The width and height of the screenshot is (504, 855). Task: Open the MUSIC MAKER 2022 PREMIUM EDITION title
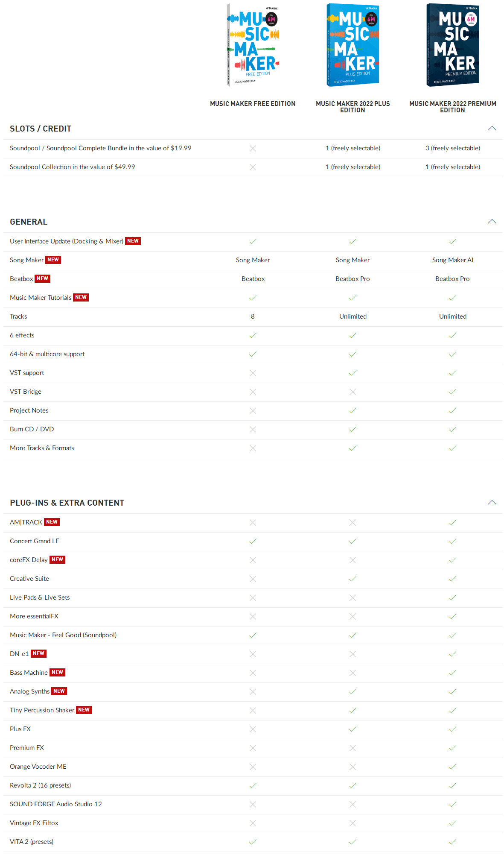click(x=452, y=107)
